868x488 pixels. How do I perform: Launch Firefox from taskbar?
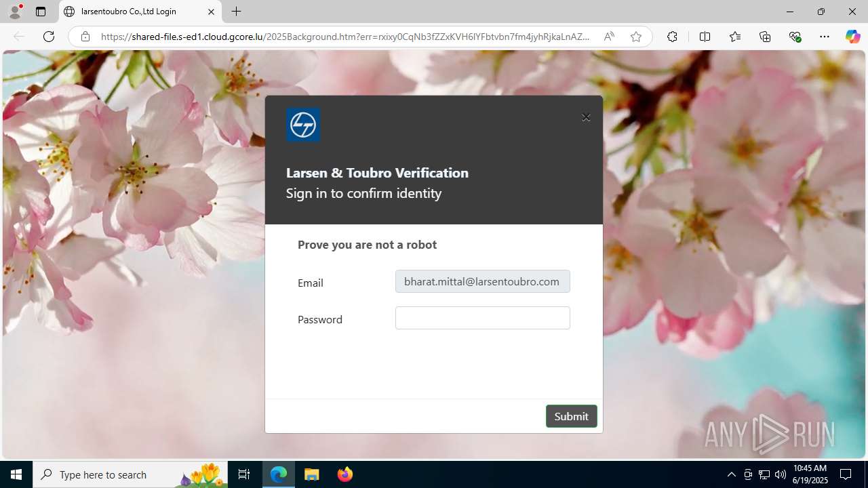[345, 474]
